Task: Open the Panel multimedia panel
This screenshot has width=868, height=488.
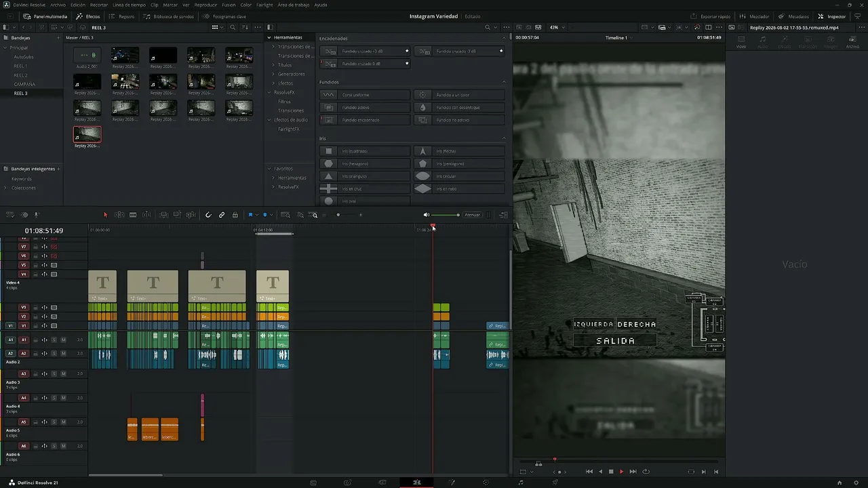Action: (45, 16)
